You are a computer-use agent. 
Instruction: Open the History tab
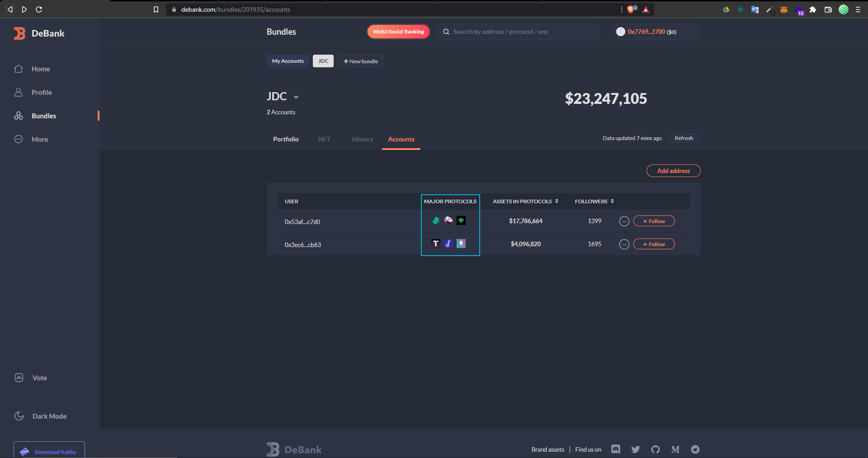tap(363, 139)
